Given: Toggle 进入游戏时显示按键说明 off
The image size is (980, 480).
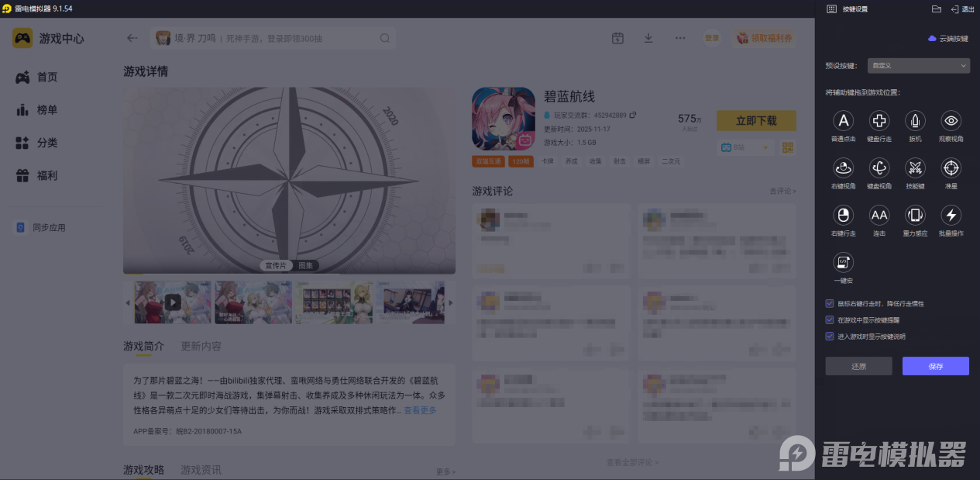Looking at the screenshot, I should point(829,336).
